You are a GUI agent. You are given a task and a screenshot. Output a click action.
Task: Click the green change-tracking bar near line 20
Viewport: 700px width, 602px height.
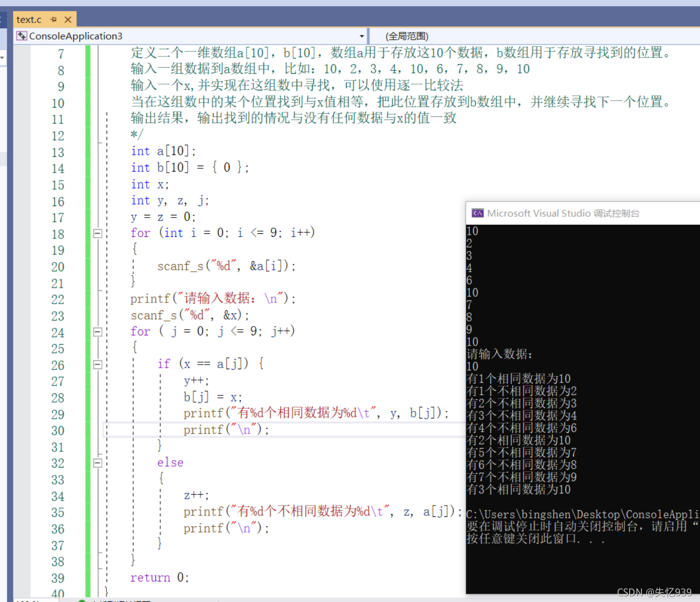88,267
